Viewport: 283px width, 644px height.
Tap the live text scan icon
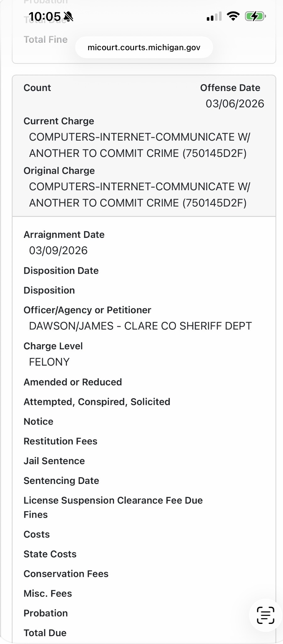[x=265, y=615]
